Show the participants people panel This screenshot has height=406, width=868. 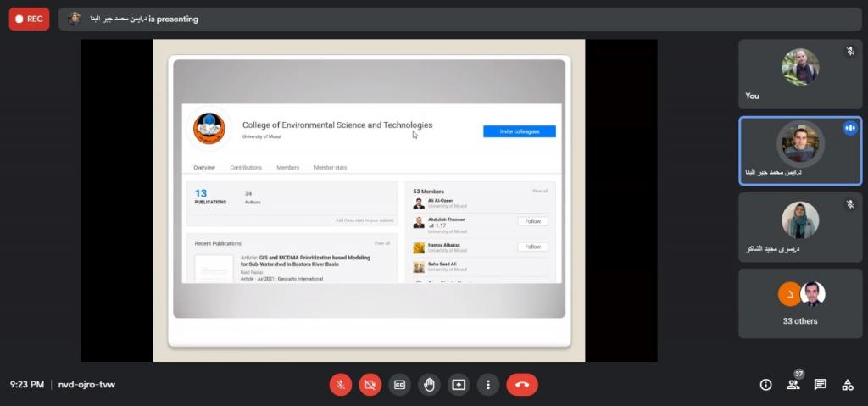tap(793, 385)
